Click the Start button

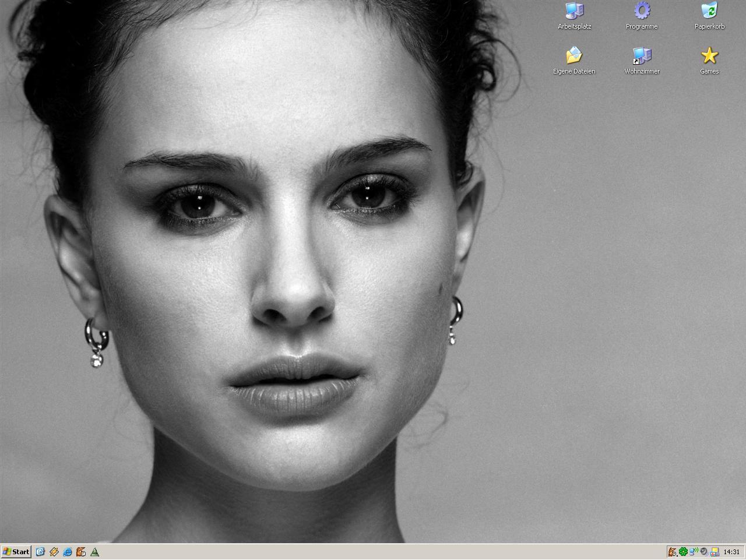pyautogui.click(x=16, y=552)
